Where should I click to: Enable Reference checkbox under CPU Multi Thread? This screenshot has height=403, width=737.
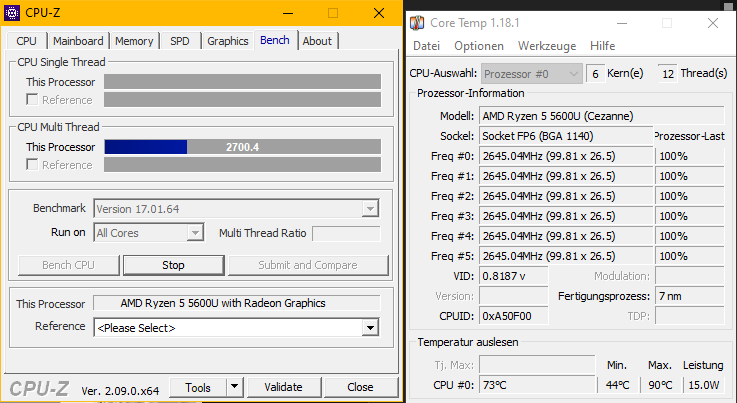(32, 165)
